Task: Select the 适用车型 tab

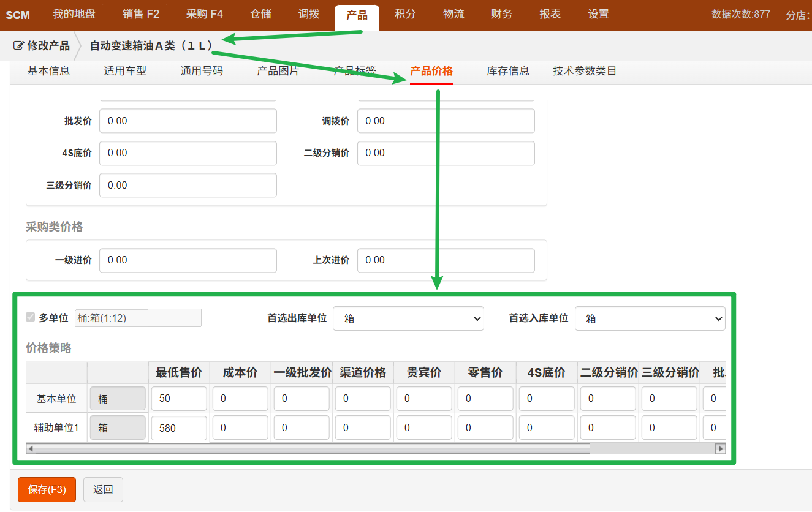Action: [125, 71]
